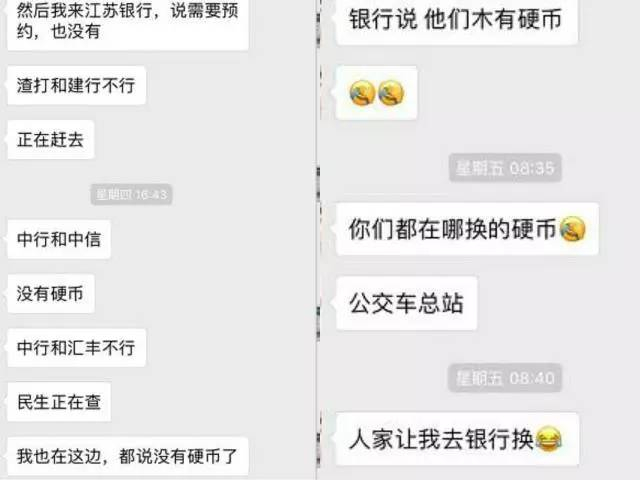
Task: Click the 星期五 08:40 timestamp
Action: coord(505,378)
